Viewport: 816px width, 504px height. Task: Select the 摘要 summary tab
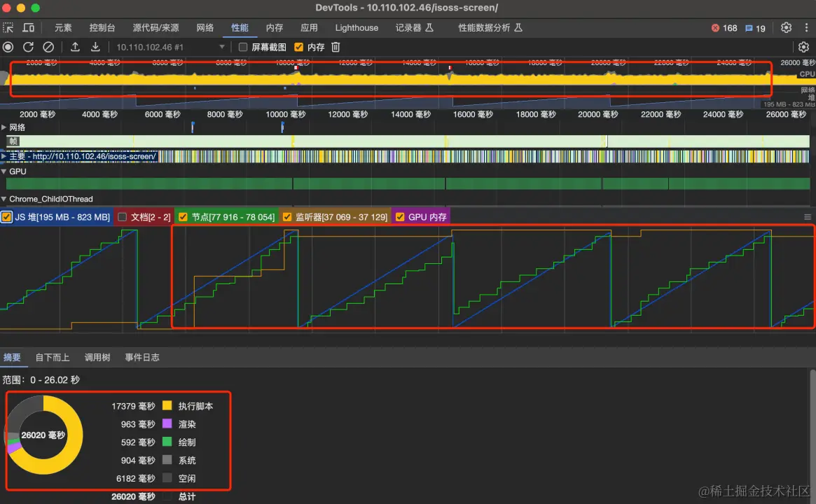12,357
